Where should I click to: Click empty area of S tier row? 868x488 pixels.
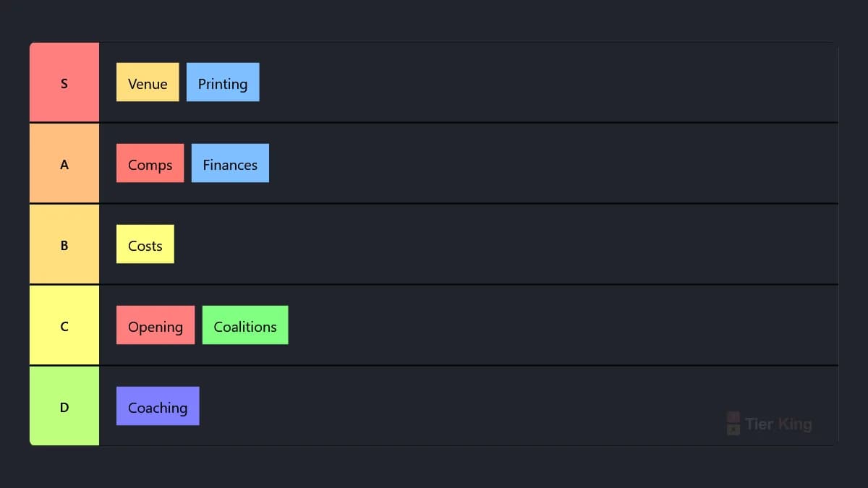(x=548, y=82)
